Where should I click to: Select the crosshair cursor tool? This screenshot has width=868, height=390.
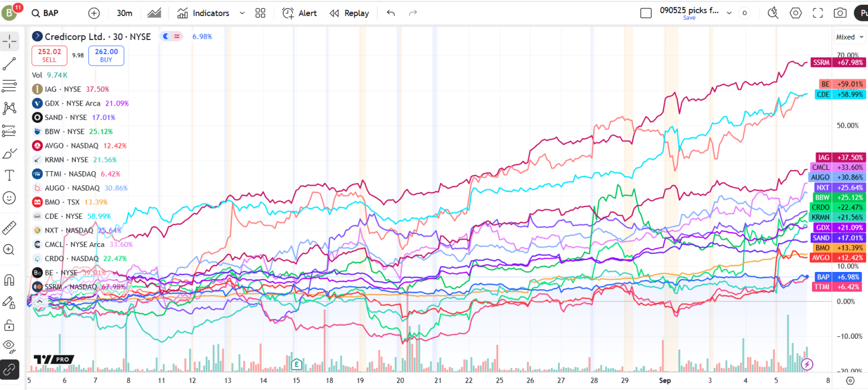point(10,41)
